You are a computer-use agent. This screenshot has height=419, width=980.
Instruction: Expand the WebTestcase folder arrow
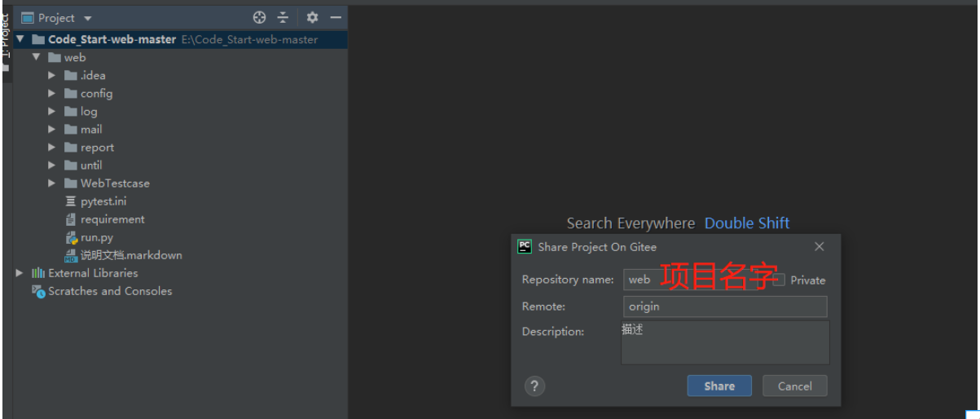point(52,183)
